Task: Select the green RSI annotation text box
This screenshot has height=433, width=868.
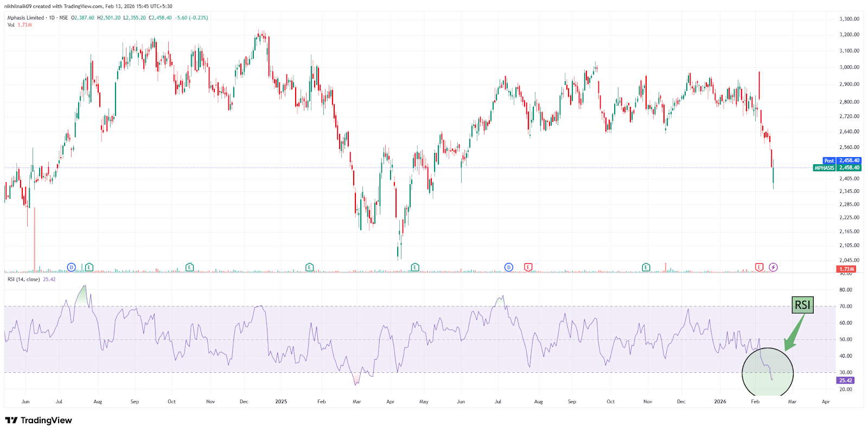Action: pyautogui.click(x=802, y=305)
